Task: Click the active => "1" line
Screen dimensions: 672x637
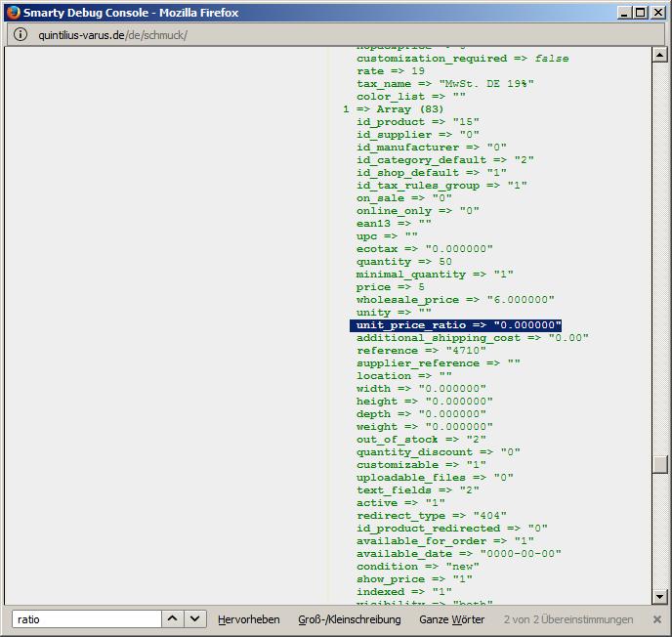Action: click(400, 503)
